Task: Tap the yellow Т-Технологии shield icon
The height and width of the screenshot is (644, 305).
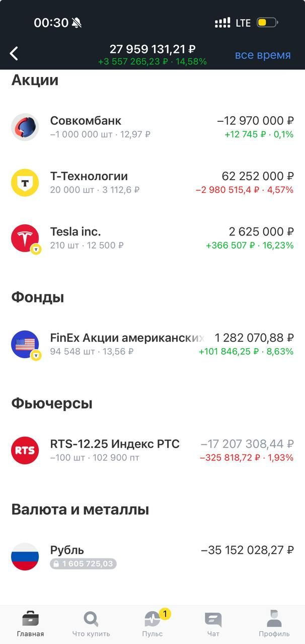Action: click(x=25, y=182)
